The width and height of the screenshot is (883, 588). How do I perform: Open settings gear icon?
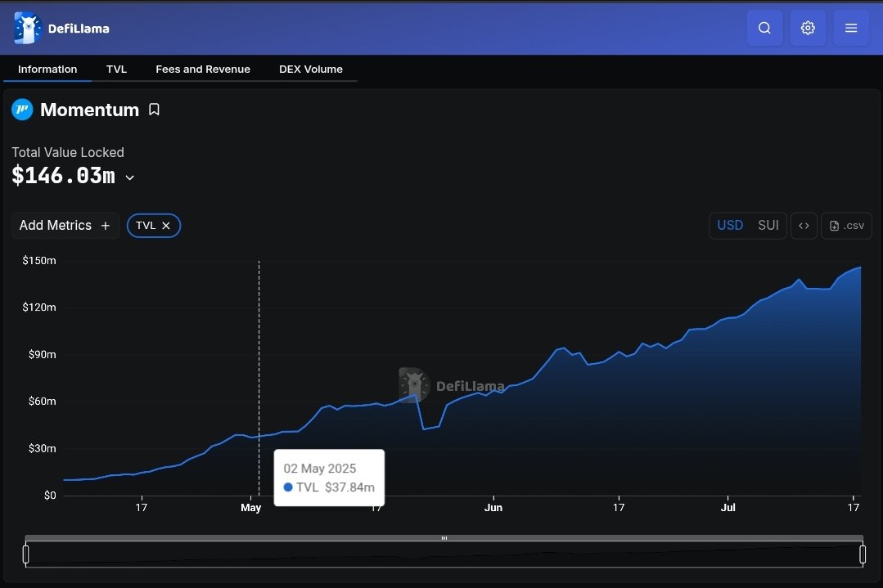click(x=808, y=28)
